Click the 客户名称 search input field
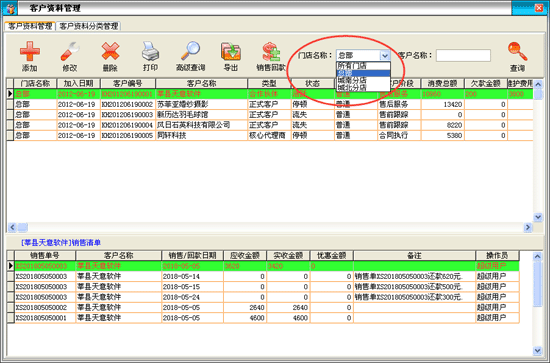This screenshot has height=363, width=550. [x=463, y=55]
